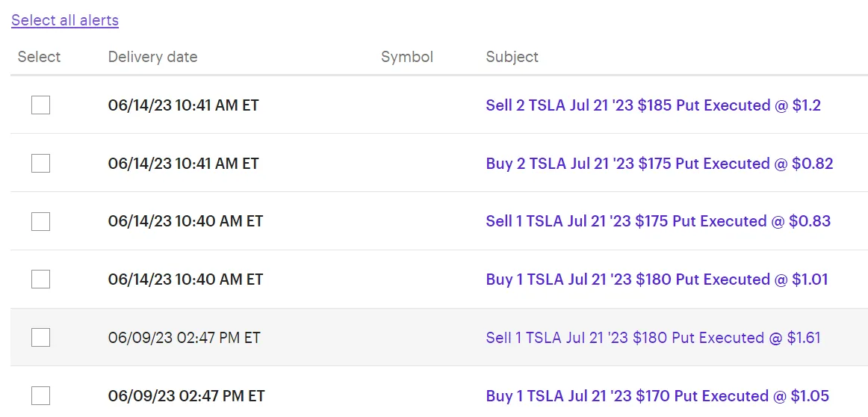
Task: View Sell 1 TSLA $175 Put Executed @ $0.83
Action: coord(658,221)
